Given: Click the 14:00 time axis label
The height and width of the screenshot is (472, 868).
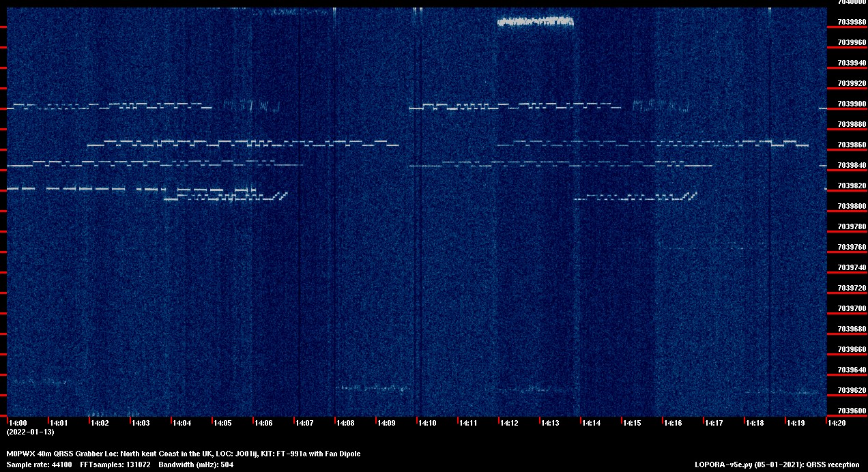Looking at the screenshot, I should pyautogui.click(x=18, y=424).
